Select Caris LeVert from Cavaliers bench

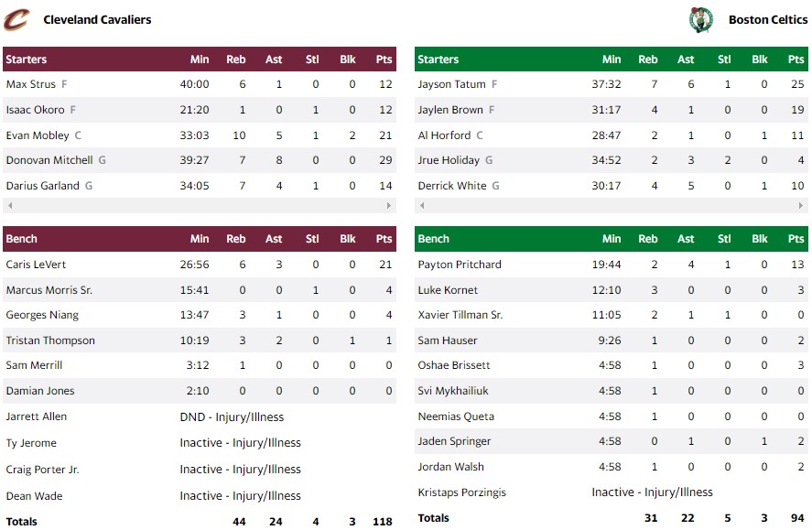(36, 265)
